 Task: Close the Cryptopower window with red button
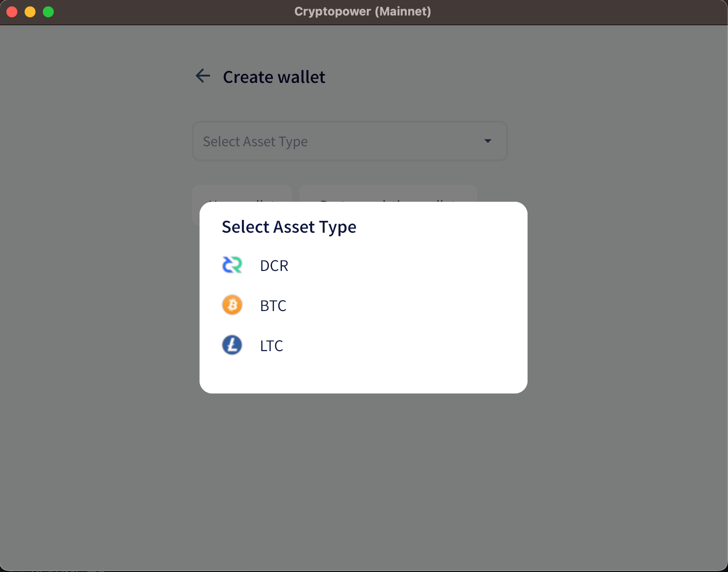click(x=12, y=12)
